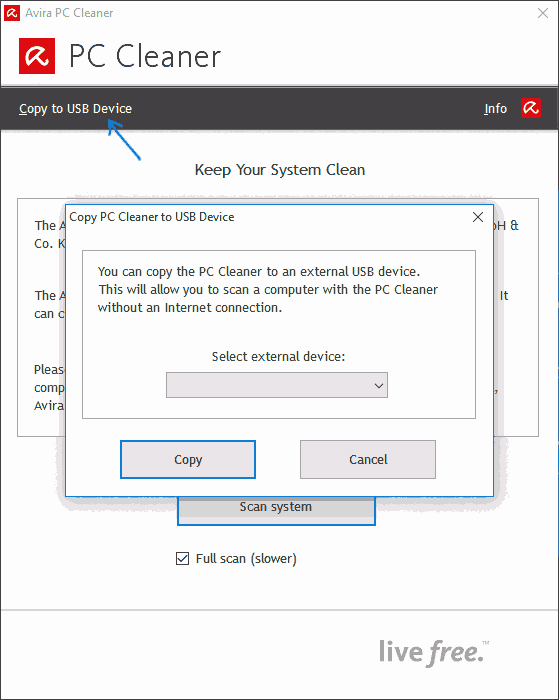Click the large red Avira PC Cleaner logo
The height and width of the screenshot is (700, 559).
tap(37, 56)
